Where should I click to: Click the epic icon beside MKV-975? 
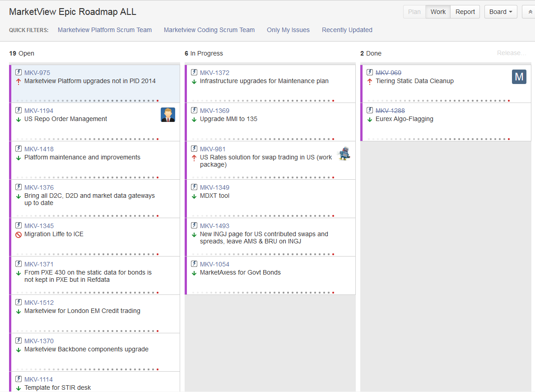tap(19, 72)
